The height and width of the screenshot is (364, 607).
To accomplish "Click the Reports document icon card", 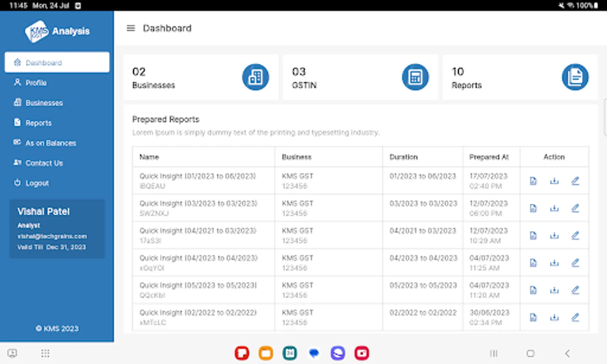I will click(575, 77).
